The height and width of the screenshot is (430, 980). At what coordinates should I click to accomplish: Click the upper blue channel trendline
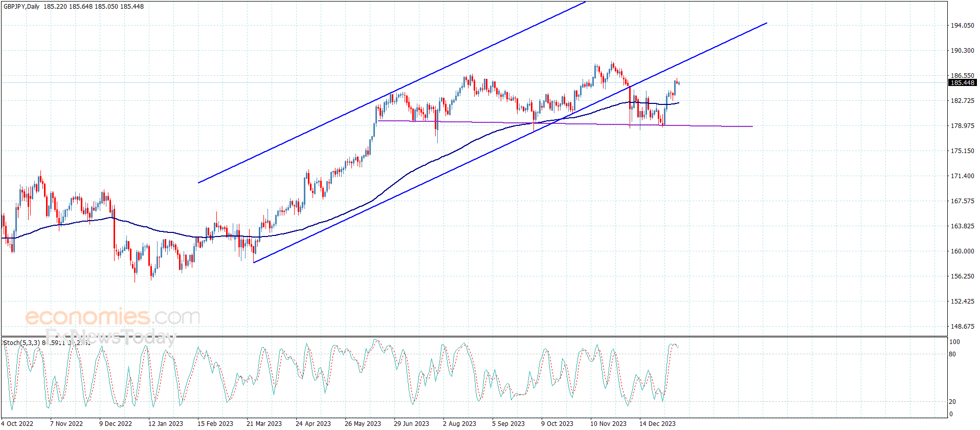(x=392, y=92)
